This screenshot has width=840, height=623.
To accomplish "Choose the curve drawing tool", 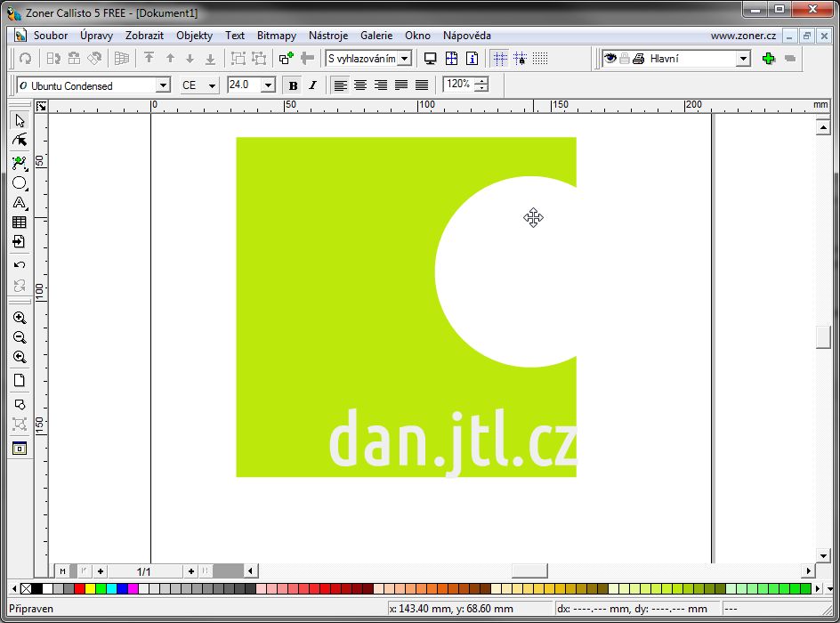I will coord(20,163).
